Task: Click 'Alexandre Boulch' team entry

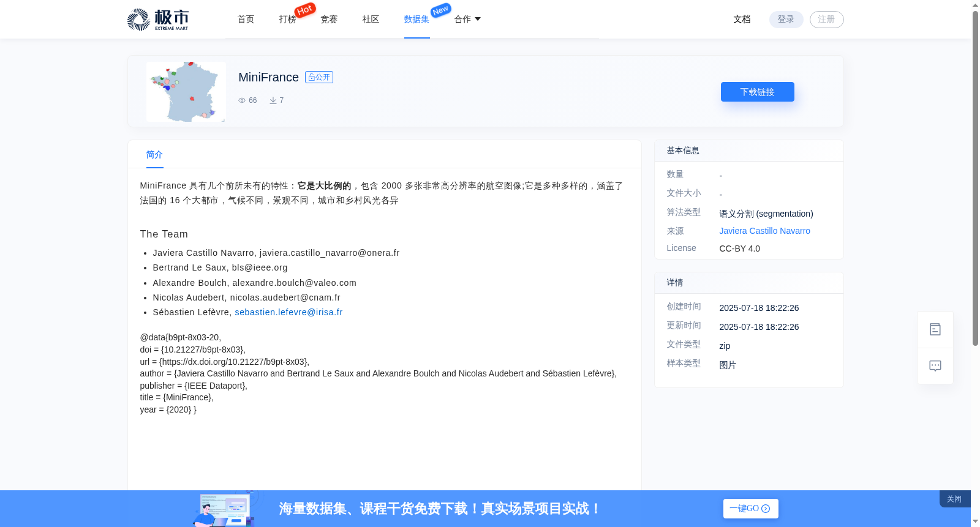Action: [x=255, y=283]
